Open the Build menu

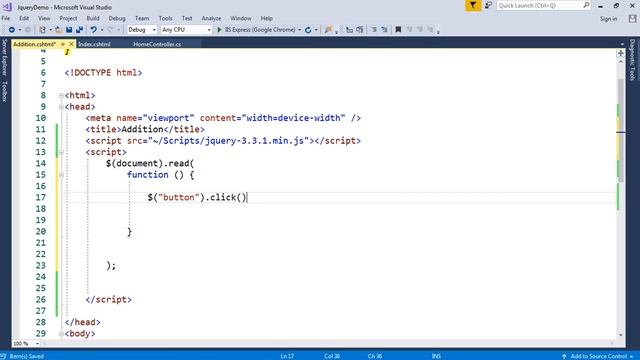(93, 18)
